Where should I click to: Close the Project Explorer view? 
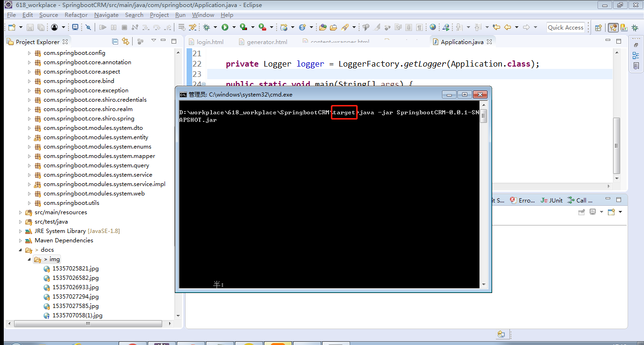(65, 42)
